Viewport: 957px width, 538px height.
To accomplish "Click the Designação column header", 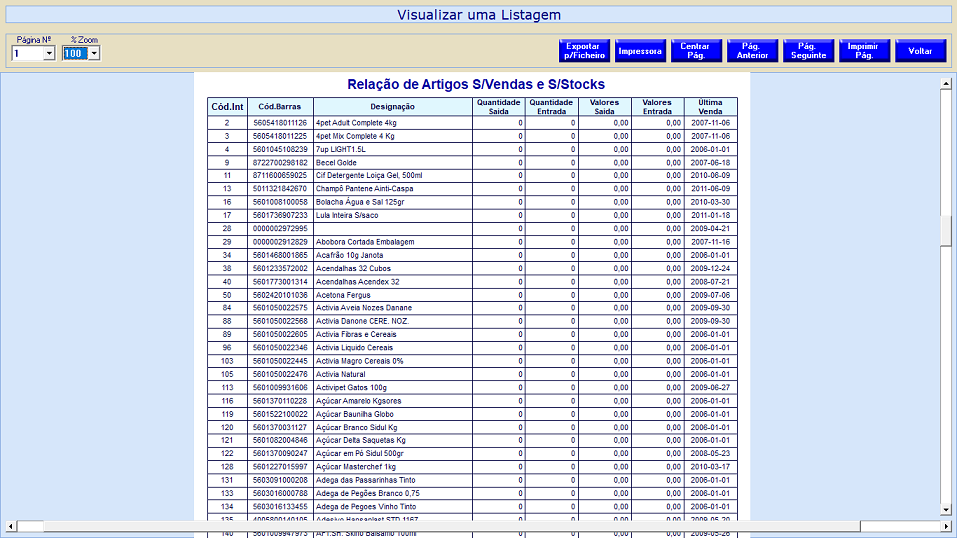I will (x=392, y=106).
